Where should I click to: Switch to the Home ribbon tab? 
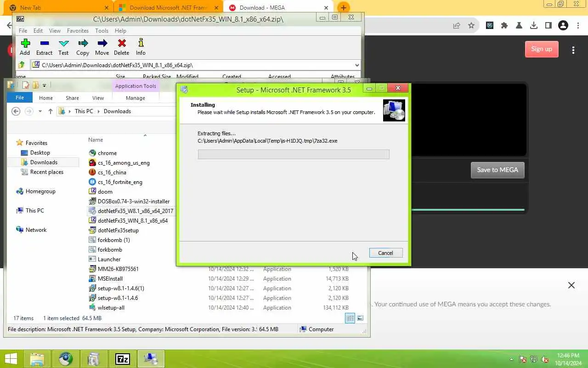[x=46, y=98]
